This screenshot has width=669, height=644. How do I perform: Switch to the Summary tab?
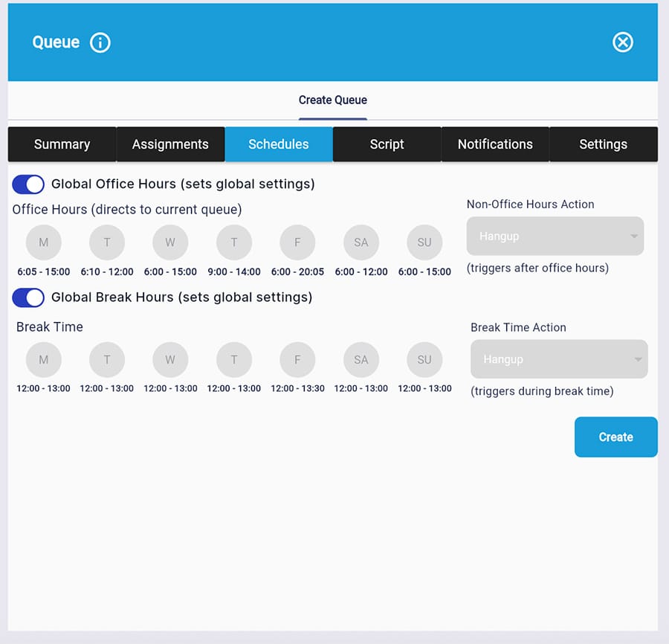62,144
